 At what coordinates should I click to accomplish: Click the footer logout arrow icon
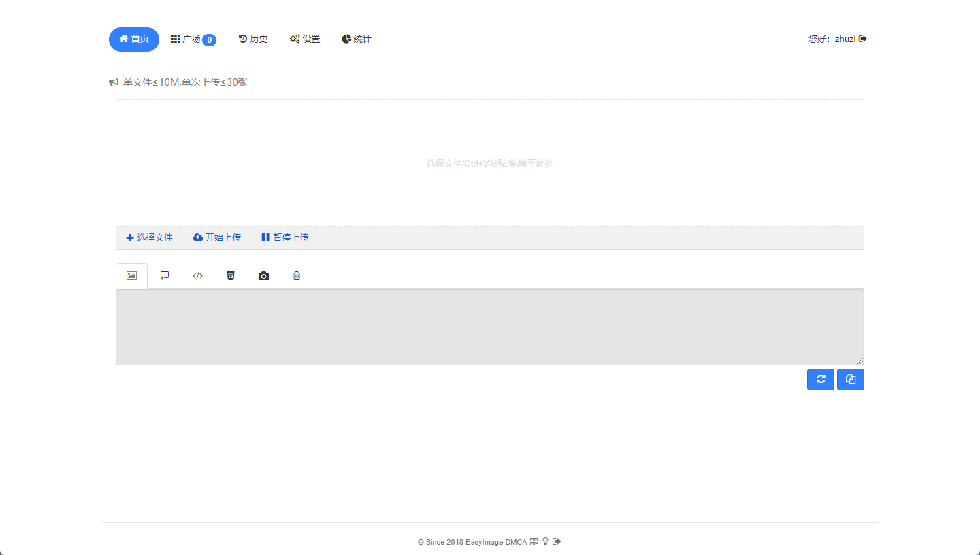click(557, 542)
